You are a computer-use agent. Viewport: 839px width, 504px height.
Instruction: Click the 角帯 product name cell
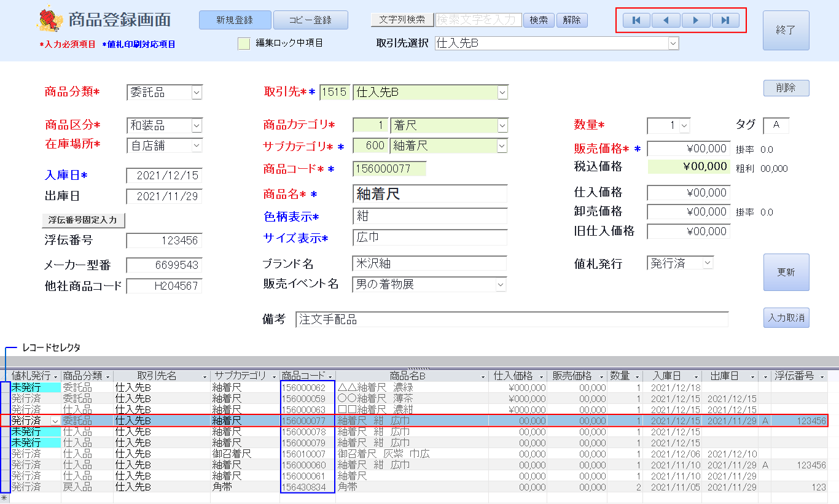coord(412,487)
